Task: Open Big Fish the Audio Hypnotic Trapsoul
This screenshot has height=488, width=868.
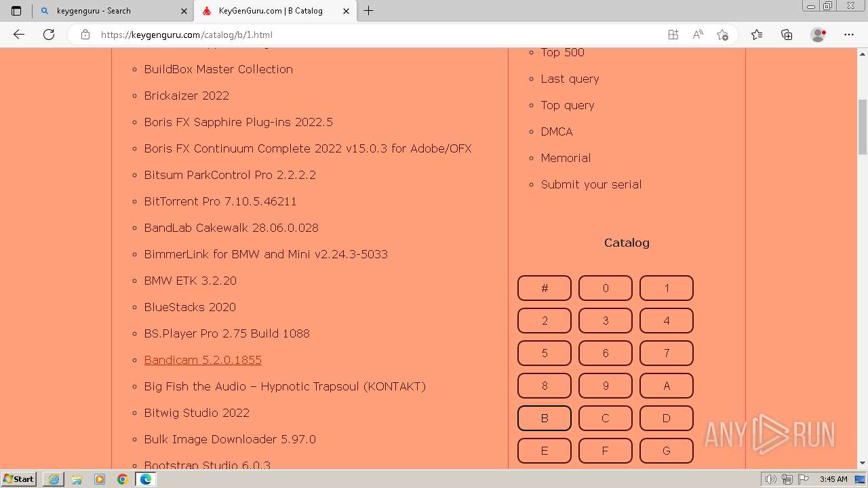Action: pos(285,386)
